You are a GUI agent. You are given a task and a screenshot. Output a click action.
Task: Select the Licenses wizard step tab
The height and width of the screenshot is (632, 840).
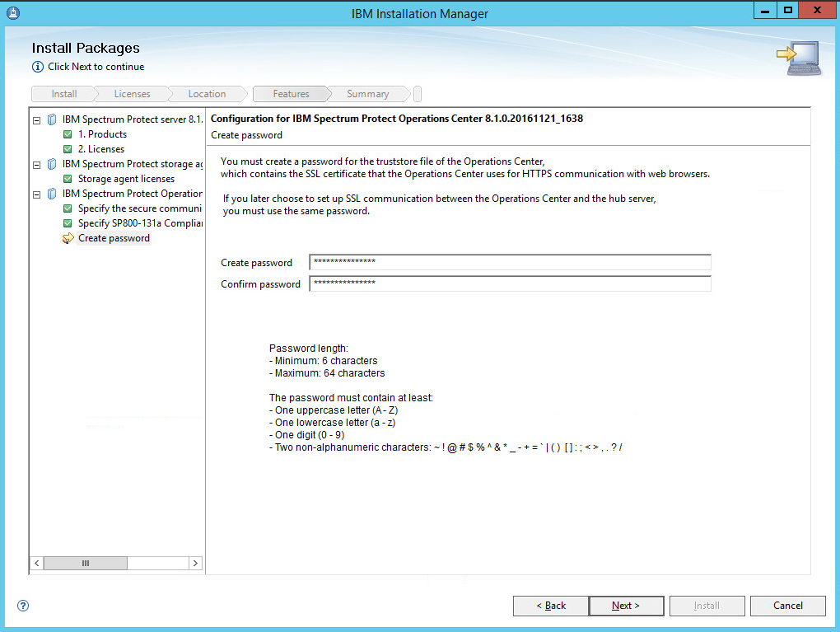pos(132,94)
